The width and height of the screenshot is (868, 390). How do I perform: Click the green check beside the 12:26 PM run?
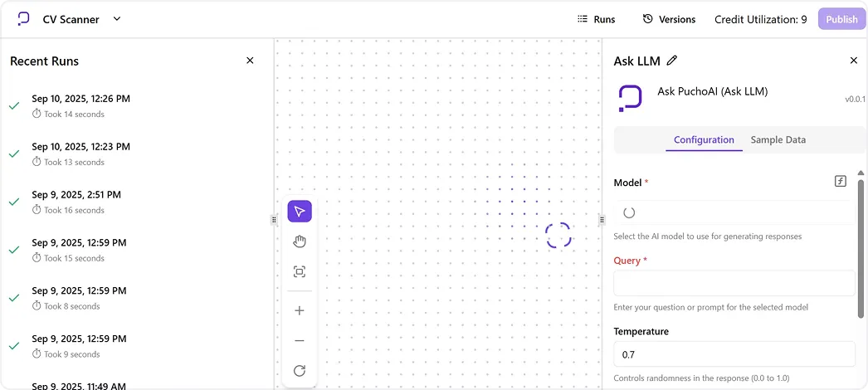14,105
